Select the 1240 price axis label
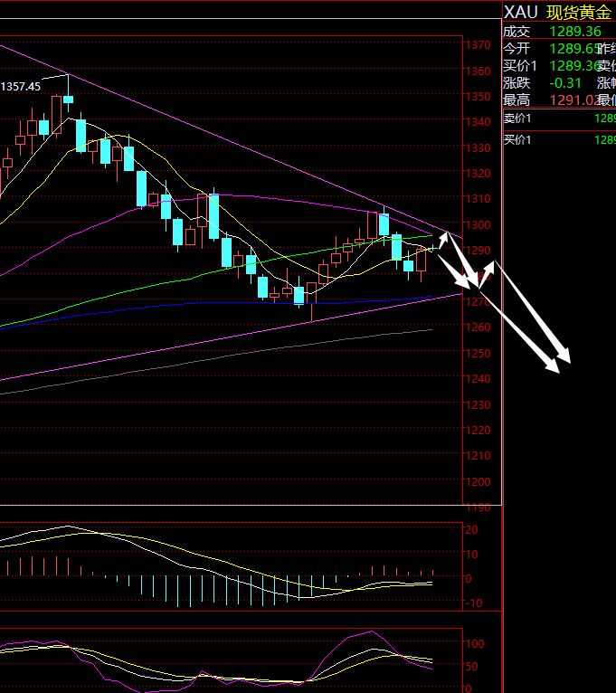 pos(478,379)
